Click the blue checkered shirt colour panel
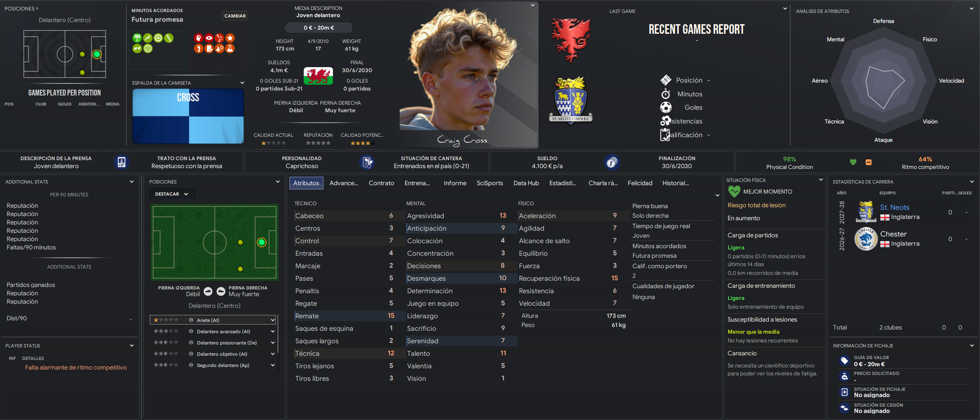Image resolution: width=980 pixels, height=420 pixels. click(x=188, y=116)
